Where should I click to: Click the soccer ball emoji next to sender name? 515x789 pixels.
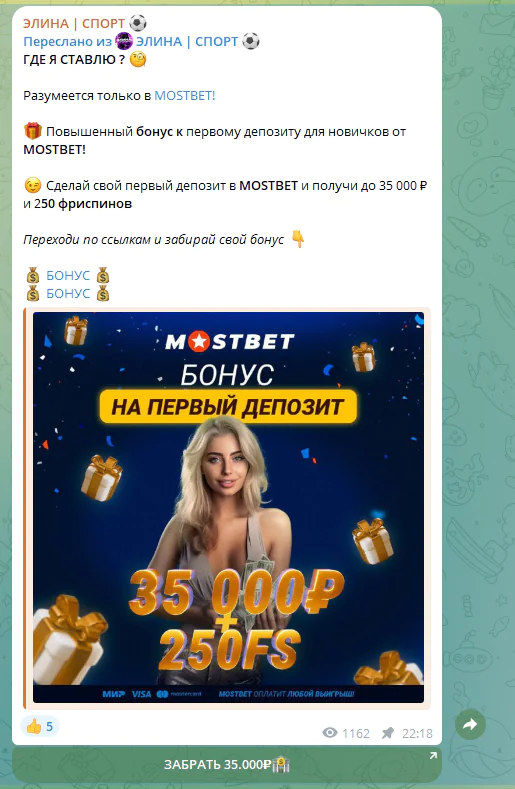click(138, 23)
